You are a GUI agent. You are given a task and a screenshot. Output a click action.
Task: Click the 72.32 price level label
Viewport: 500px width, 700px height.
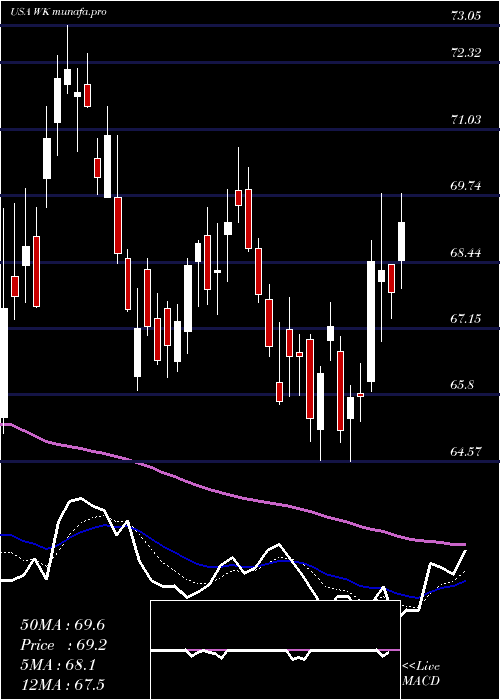point(466,53)
